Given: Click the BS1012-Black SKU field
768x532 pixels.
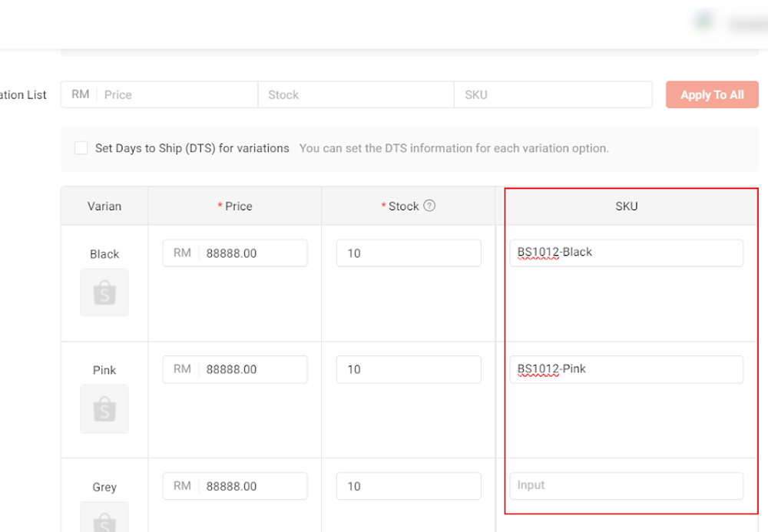Looking at the screenshot, I should [626, 253].
